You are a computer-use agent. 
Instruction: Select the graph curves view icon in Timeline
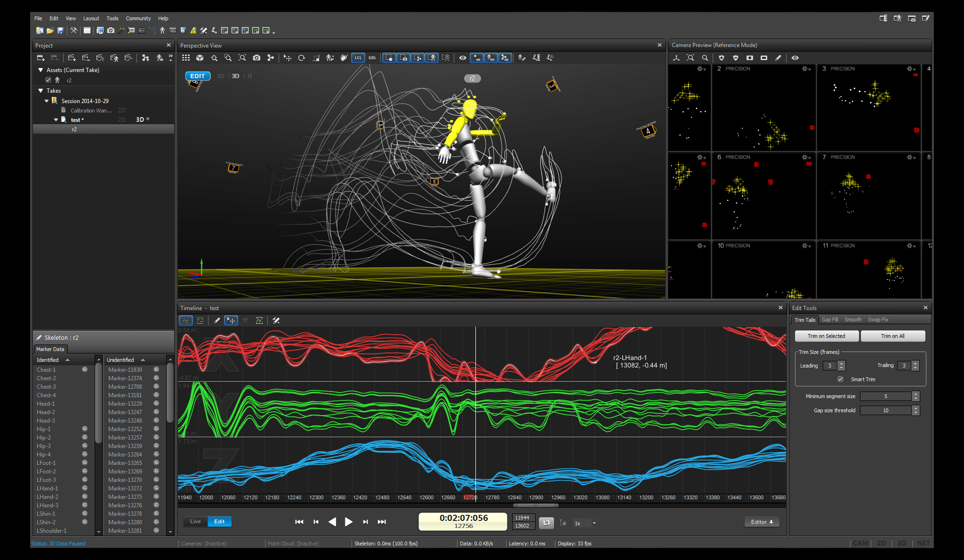[x=186, y=320]
